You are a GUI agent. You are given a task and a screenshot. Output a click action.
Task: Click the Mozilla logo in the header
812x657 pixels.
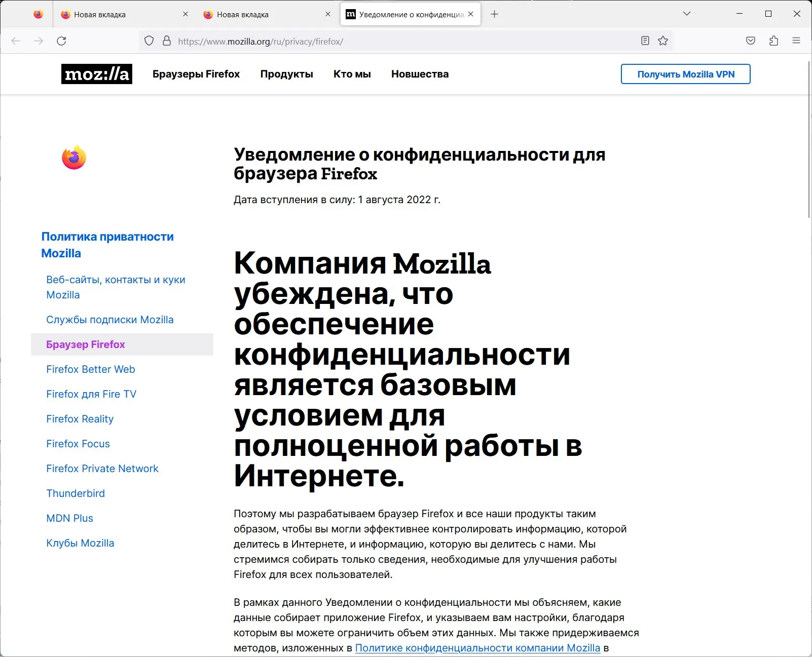tap(96, 74)
